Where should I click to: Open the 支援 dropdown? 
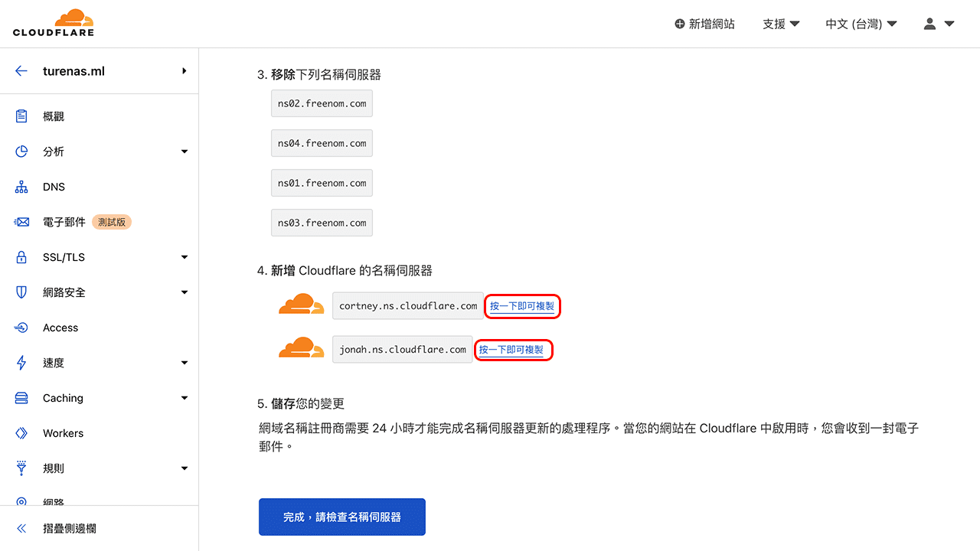(x=780, y=24)
